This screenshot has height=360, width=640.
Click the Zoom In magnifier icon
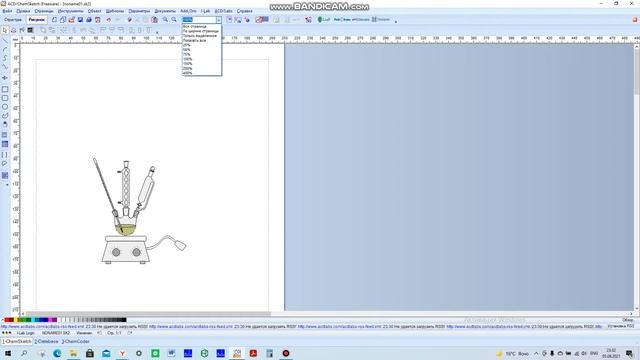click(x=165, y=20)
